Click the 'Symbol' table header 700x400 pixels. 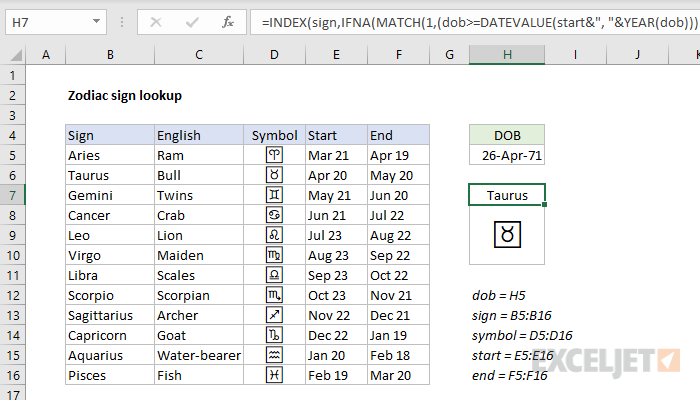[x=274, y=135]
